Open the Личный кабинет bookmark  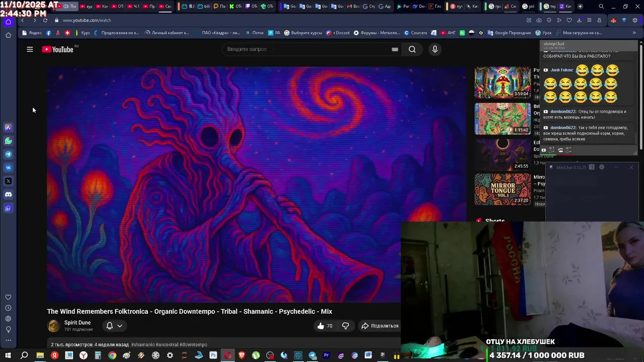coord(167,33)
